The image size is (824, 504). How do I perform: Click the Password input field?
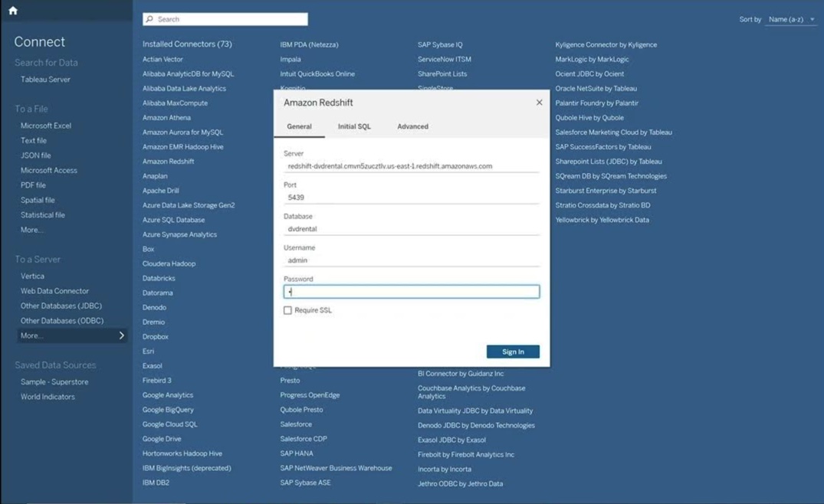tap(412, 292)
